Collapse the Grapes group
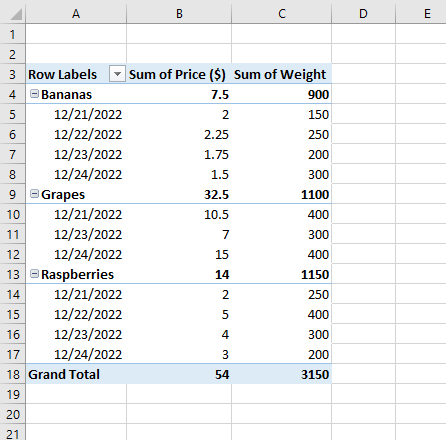Image resolution: width=446 pixels, height=440 pixels. pos(34,194)
